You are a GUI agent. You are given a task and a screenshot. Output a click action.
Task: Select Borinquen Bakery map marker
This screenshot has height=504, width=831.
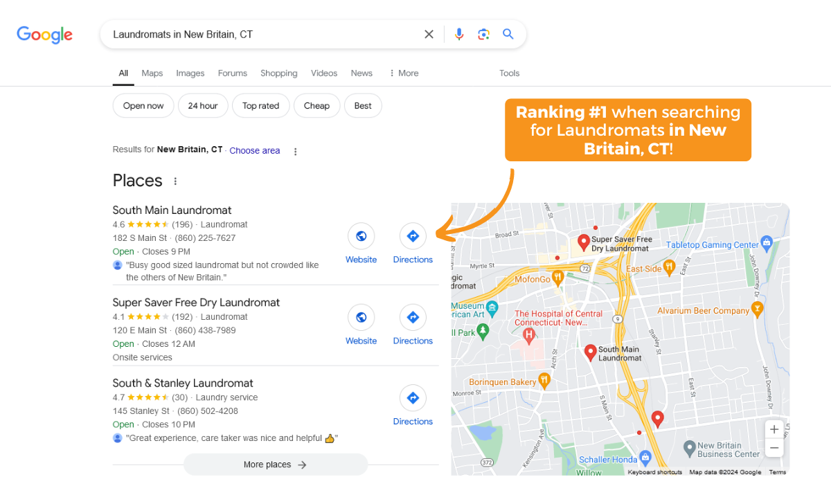pos(544,380)
